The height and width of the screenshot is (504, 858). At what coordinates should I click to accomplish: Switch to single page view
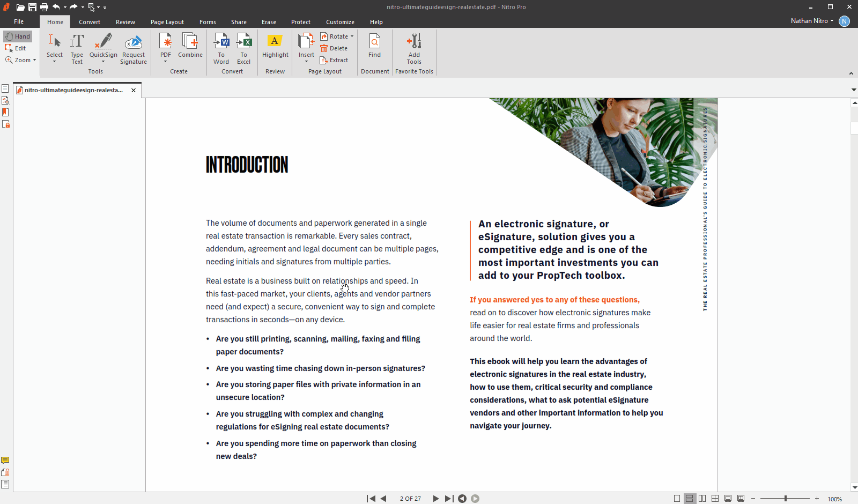[x=677, y=499]
